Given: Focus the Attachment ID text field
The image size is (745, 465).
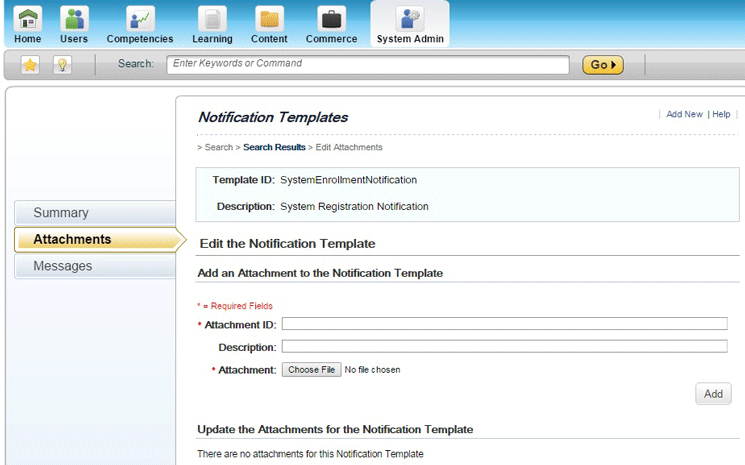Looking at the screenshot, I should (504, 324).
